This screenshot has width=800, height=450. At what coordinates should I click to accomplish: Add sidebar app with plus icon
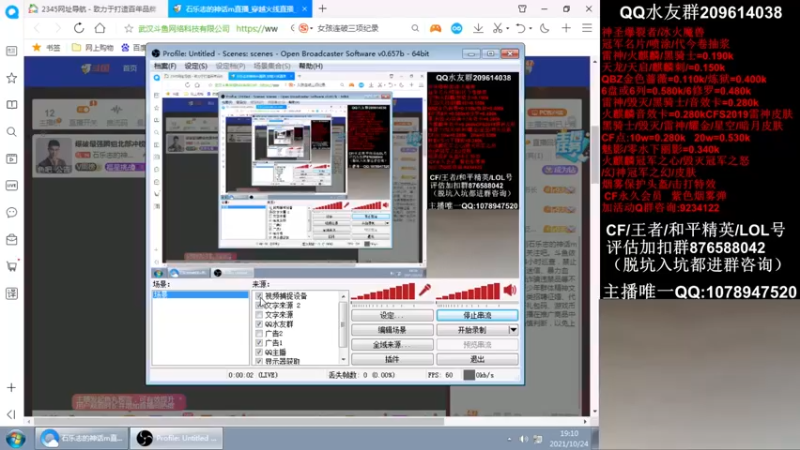pos(11,388)
